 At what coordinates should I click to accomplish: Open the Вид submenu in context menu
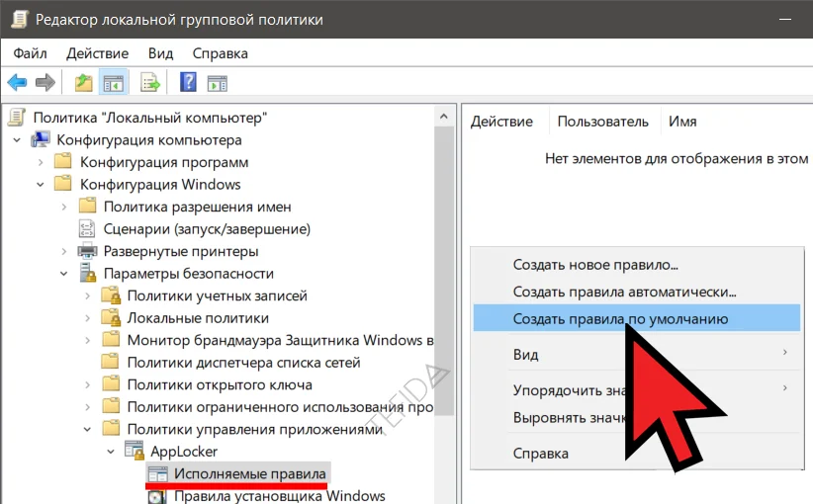[x=637, y=355]
